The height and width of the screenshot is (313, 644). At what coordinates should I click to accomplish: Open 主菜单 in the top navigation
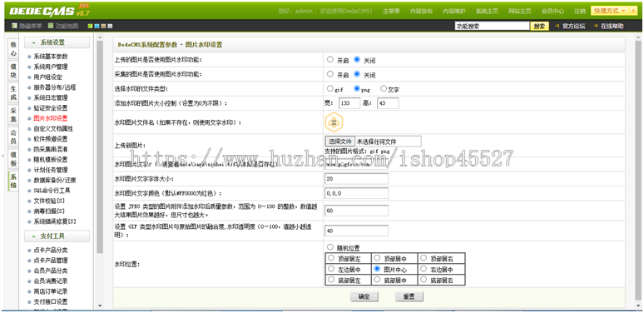[x=391, y=11]
